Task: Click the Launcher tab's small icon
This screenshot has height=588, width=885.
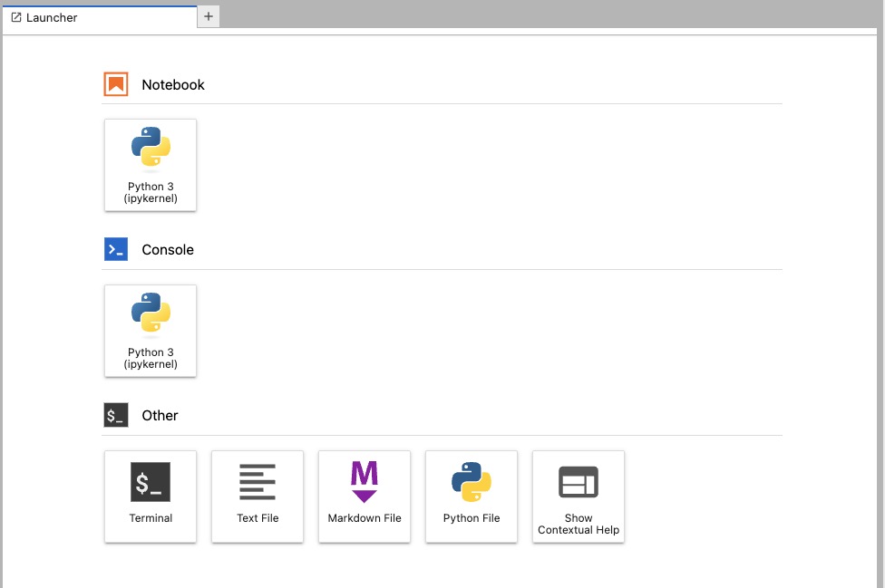Action: [16, 17]
